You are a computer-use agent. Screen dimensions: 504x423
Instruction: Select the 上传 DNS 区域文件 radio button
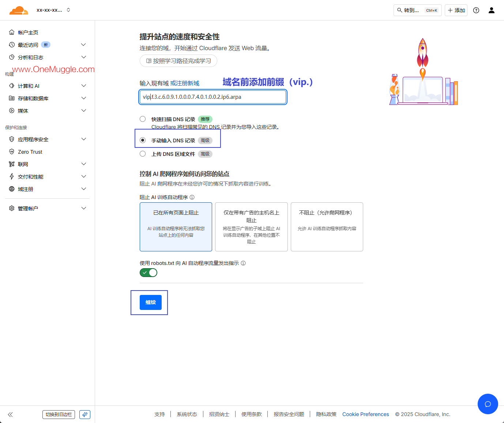(x=143, y=154)
